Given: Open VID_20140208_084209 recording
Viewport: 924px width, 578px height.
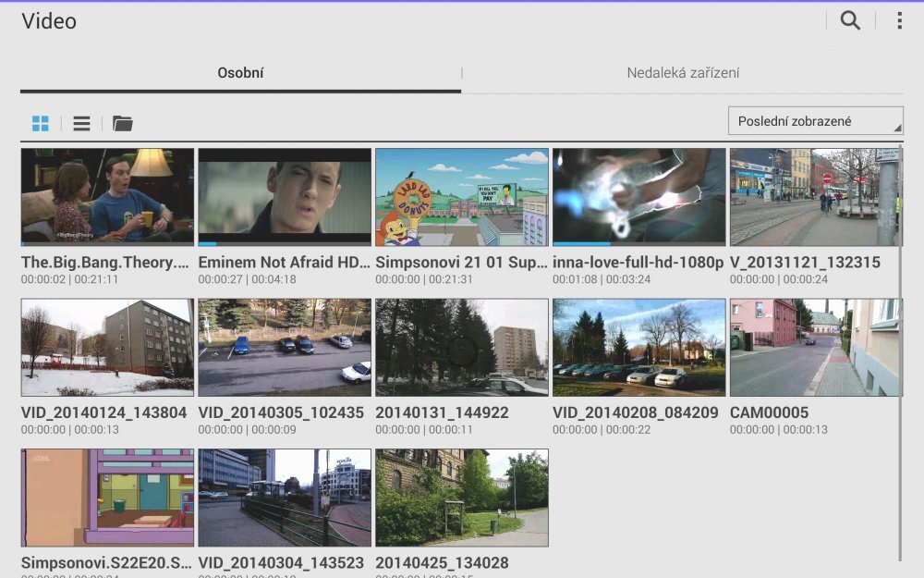Looking at the screenshot, I should click(638, 347).
